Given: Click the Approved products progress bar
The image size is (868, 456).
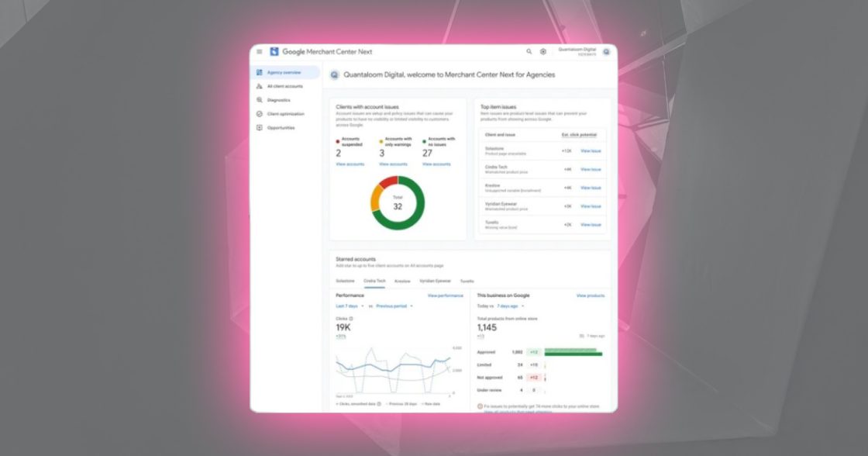Looking at the screenshot, I should point(573,351).
